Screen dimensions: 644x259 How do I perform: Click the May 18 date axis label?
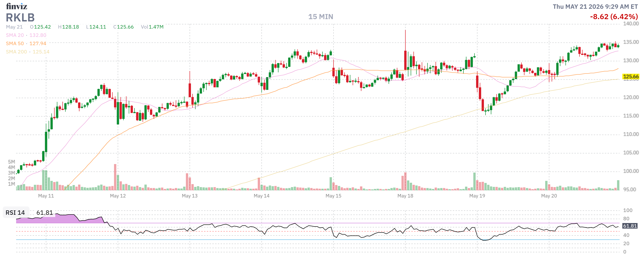point(405,196)
